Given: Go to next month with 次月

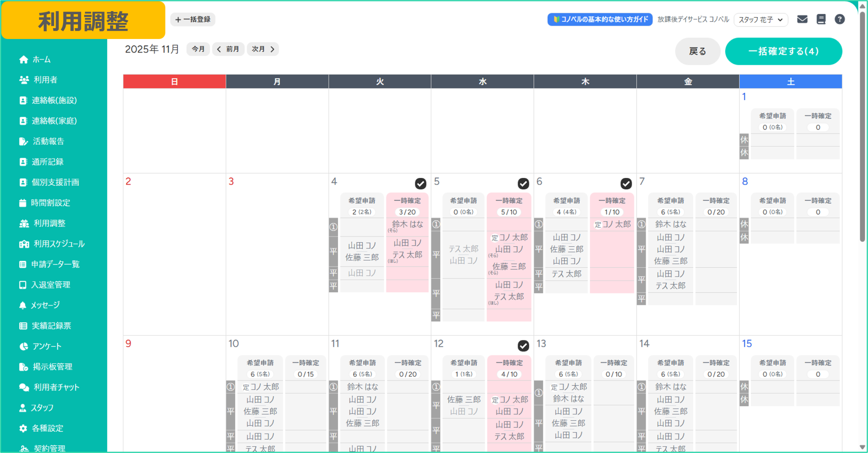Looking at the screenshot, I should pyautogui.click(x=263, y=49).
